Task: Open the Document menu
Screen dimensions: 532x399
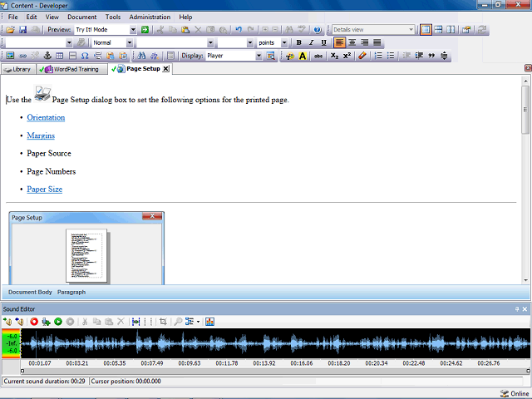Action: 81,17
